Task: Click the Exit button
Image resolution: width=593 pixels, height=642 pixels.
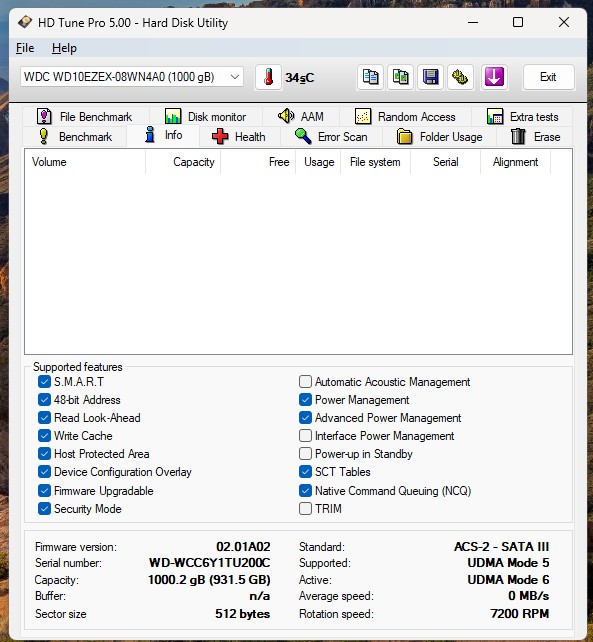Action: click(548, 77)
